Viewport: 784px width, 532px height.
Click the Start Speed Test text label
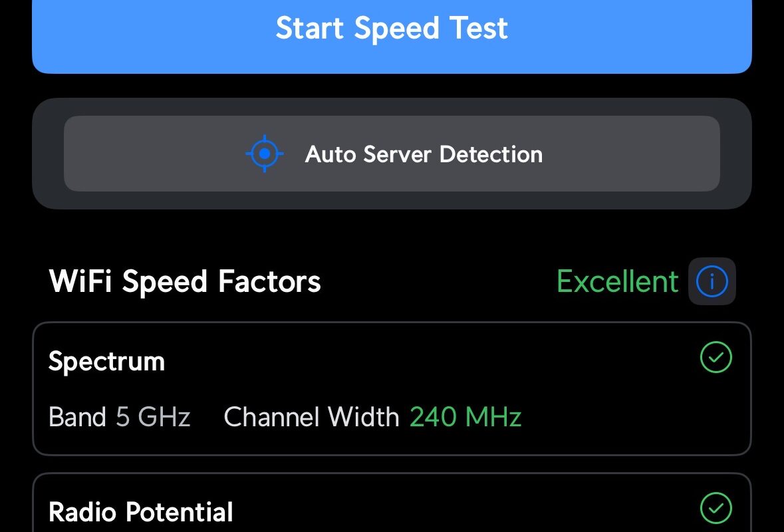[392, 28]
